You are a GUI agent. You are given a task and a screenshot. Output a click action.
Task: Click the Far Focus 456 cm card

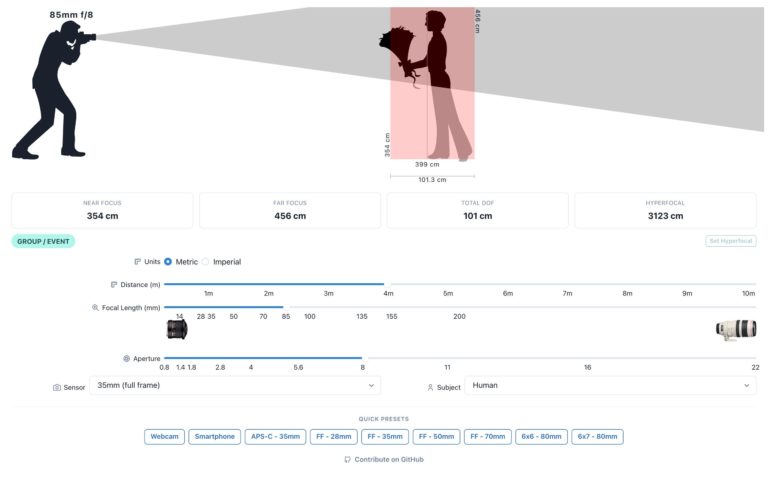(290, 211)
